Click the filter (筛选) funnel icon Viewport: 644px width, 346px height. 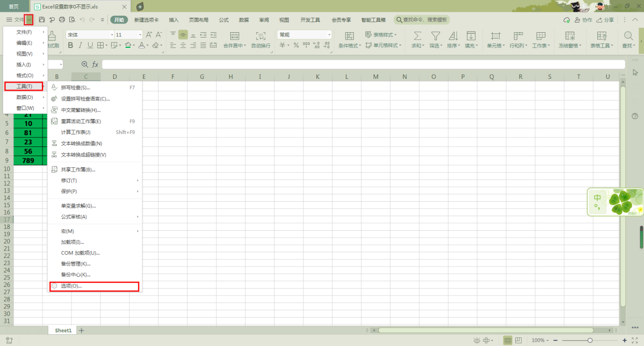(435, 36)
